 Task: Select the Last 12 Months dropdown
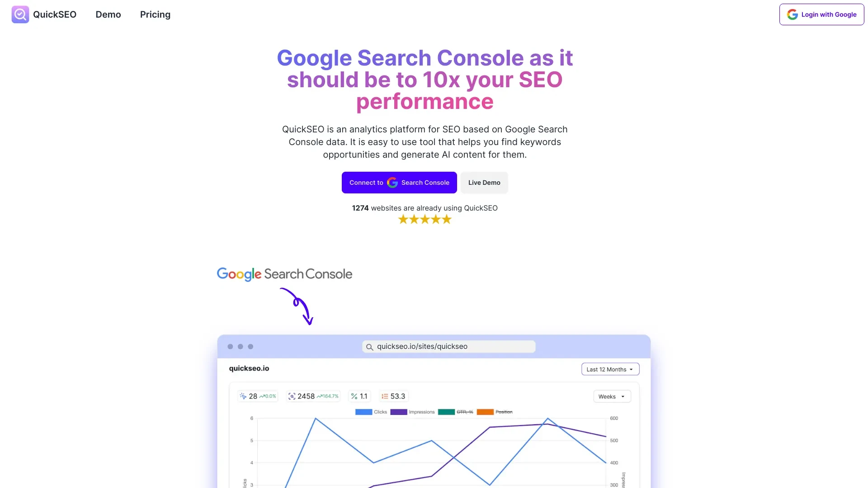tap(609, 370)
